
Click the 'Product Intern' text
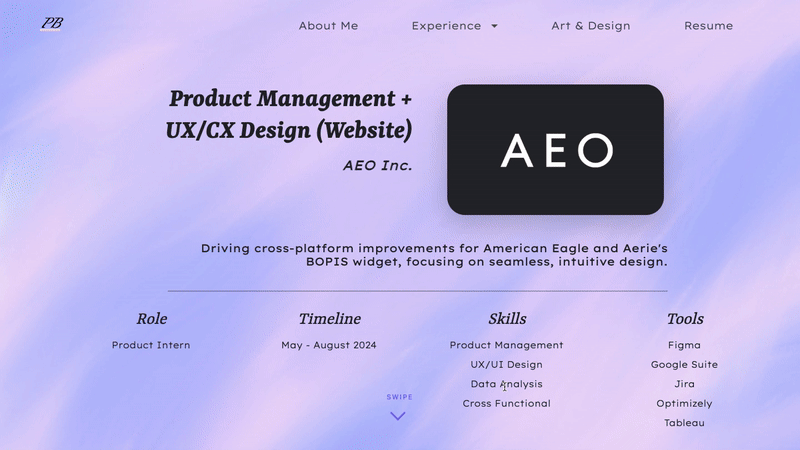click(151, 345)
